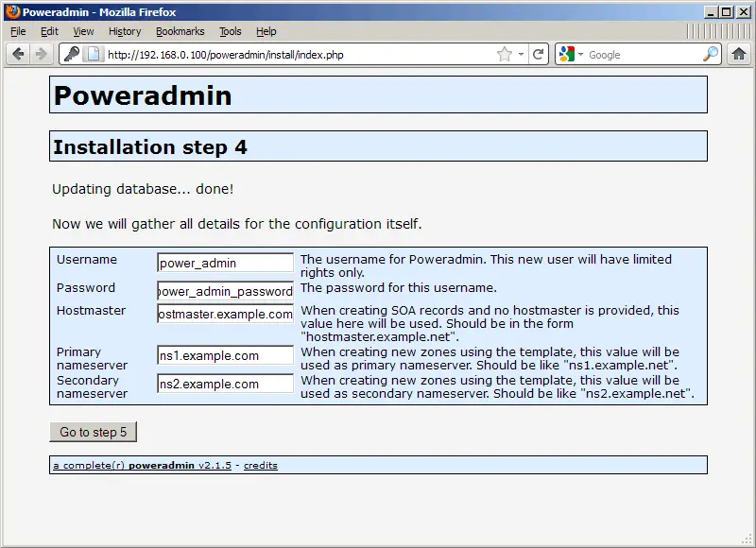
Task: Open the 'a complete(r) poweradmin v2.1.5' link
Action: coord(143,465)
